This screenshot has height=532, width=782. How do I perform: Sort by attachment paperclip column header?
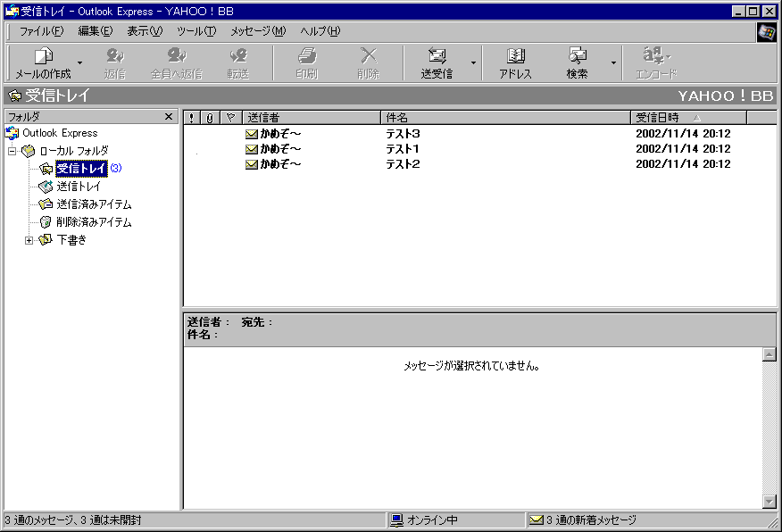[210, 118]
